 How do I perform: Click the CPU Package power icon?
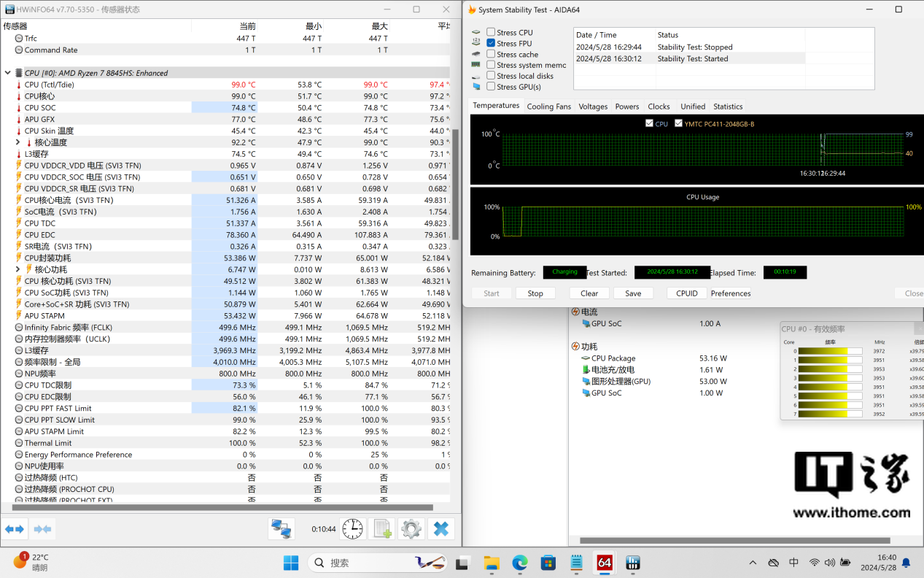point(585,358)
